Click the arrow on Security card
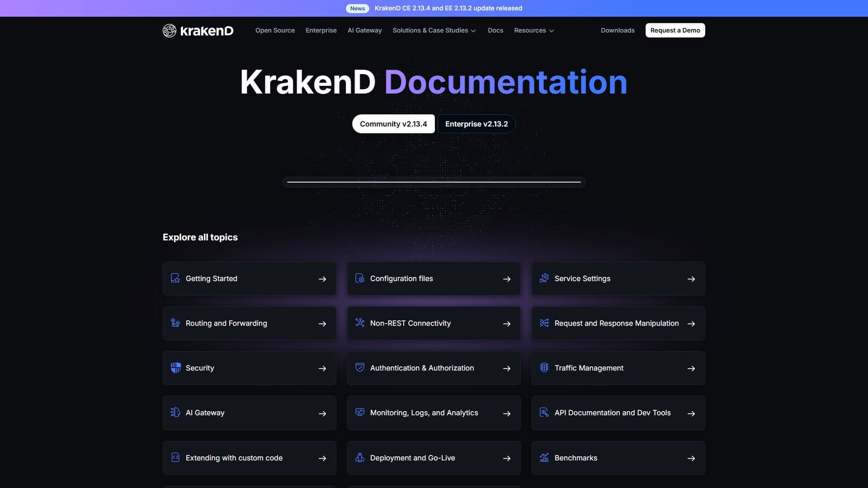The width and height of the screenshot is (868, 488). 322,369
